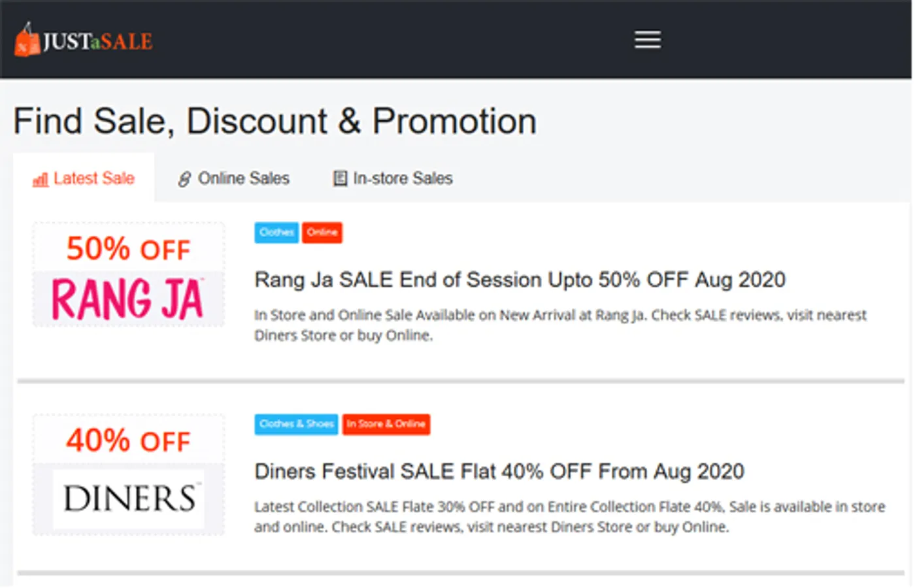The width and height of the screenshot is (915, 588).
Task: Click the blue Clothes category tag
Action: (276, 233)
